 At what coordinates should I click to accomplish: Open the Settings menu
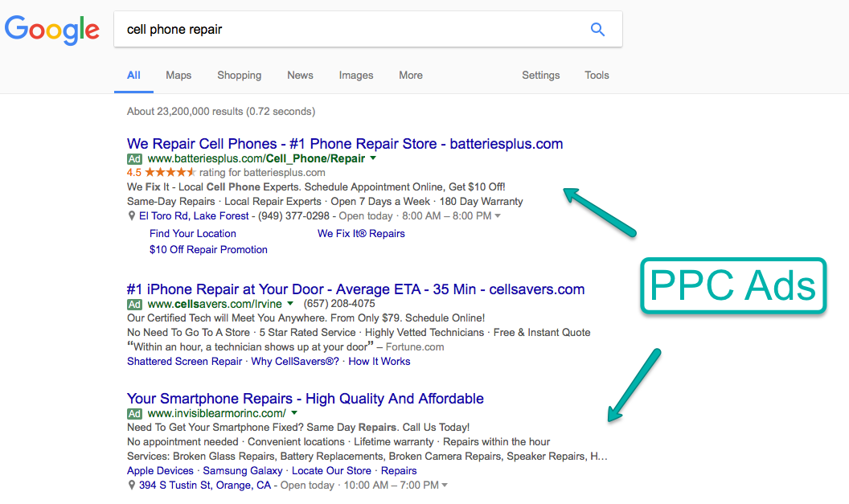click(540, 76)
